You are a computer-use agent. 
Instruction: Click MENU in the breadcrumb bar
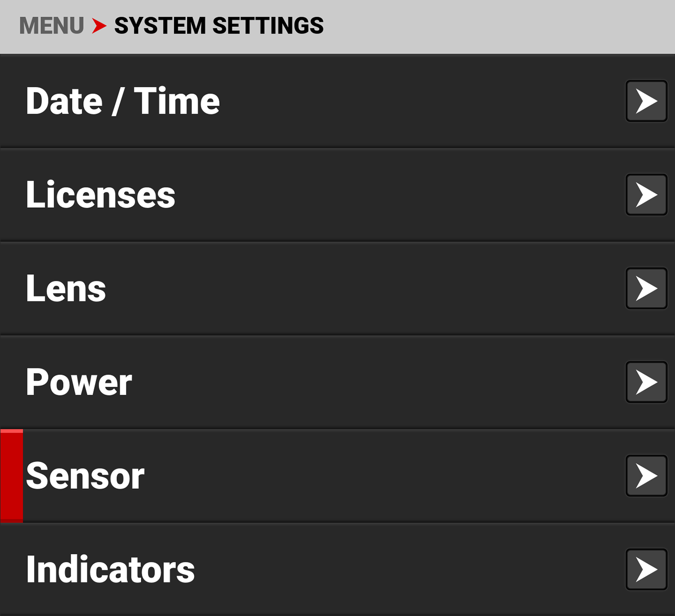(x=51, y=26)
